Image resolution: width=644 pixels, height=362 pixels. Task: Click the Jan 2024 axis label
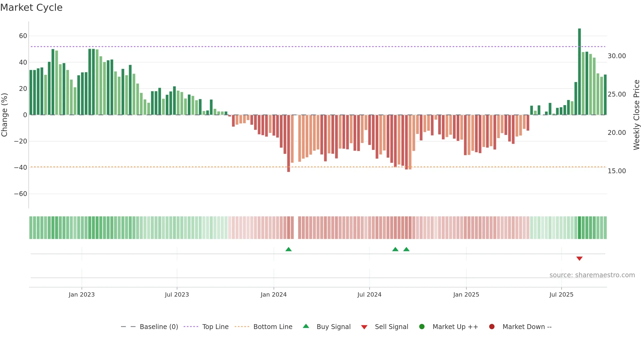274,294
